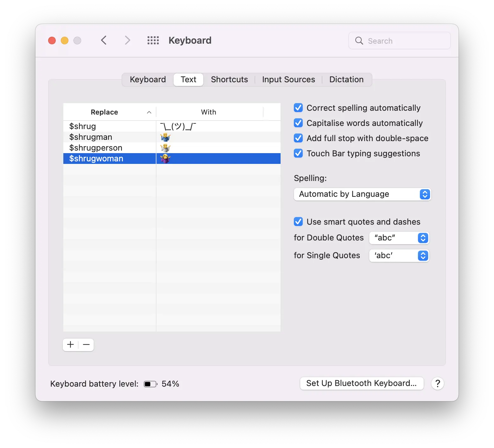494x448 pixels.
Task: Uncheck Capitalise words automatically
Action: point(298,123)
